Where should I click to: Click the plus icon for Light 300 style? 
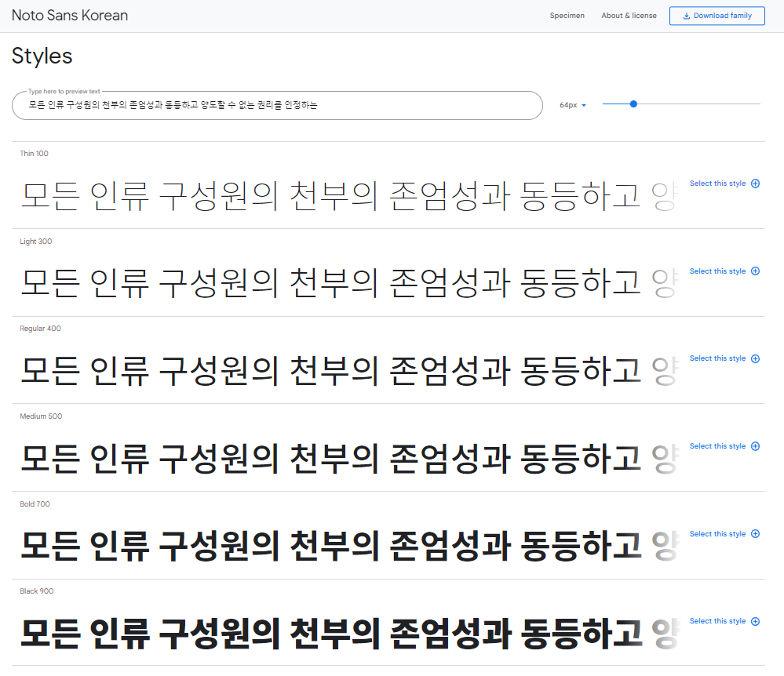(755, 271)
